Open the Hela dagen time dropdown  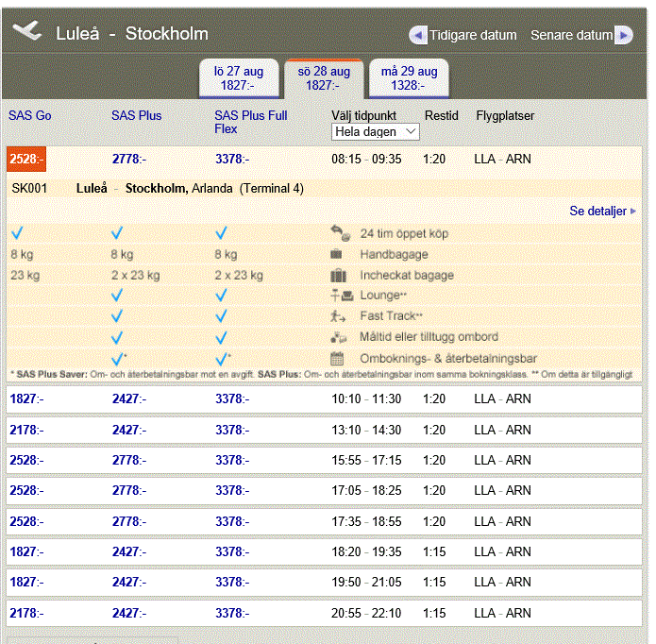click(x=376, y=132)
